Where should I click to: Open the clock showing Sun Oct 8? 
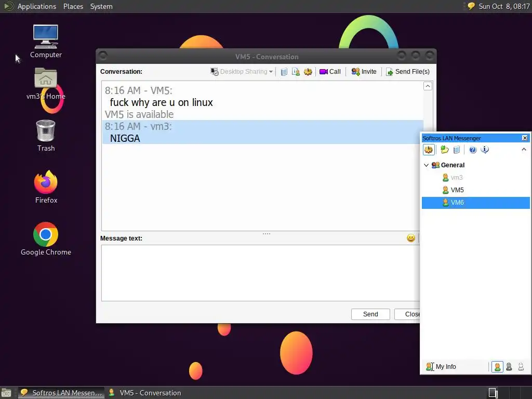click(x=504, y=6)
